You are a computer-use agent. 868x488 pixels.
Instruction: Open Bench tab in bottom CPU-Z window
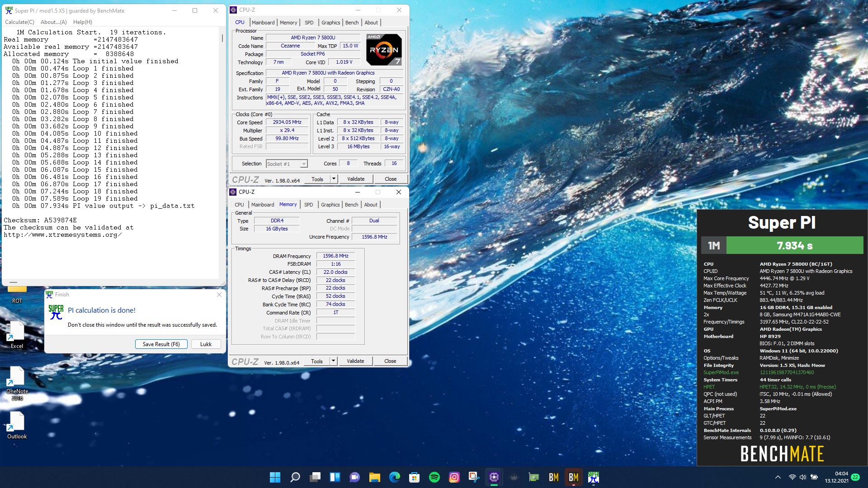[x=351, y=205]
